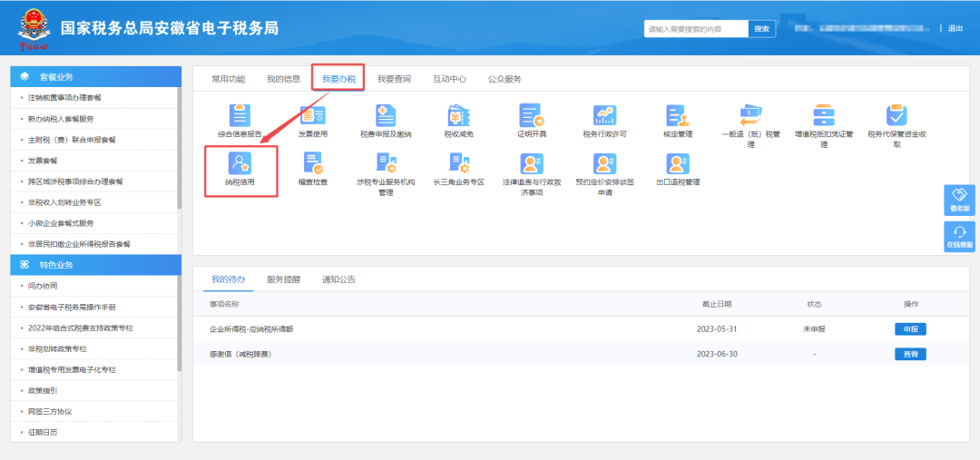The width and height of the screenshot is (980, 460).
Task: Switch to 服务提醒 tab
Action: (283, 279)
